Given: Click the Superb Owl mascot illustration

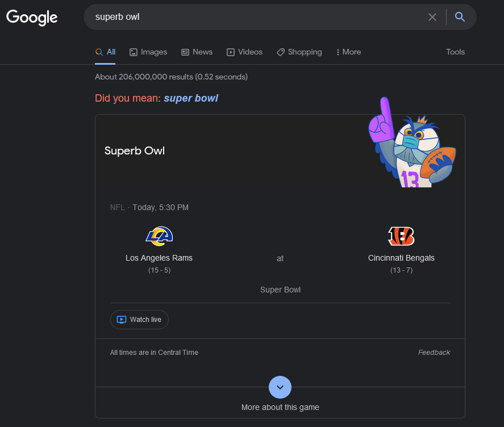Looking at the screenshot, I should coord(412,143).
